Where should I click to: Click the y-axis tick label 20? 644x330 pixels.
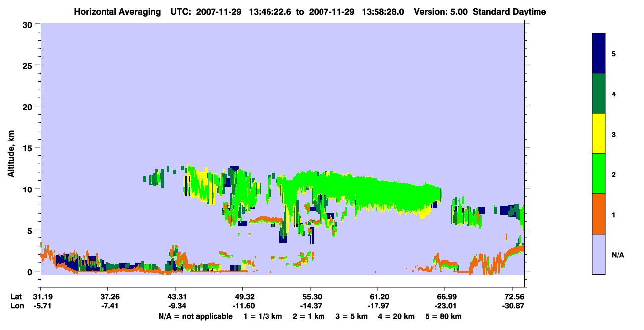coord(29,106)
